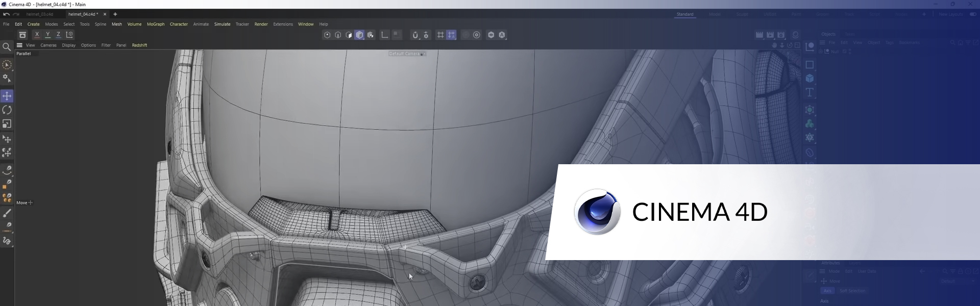Viewport: 980px width, 306px height.
Task: Click the Render to Picture Viewer icon
Action: 770,35
